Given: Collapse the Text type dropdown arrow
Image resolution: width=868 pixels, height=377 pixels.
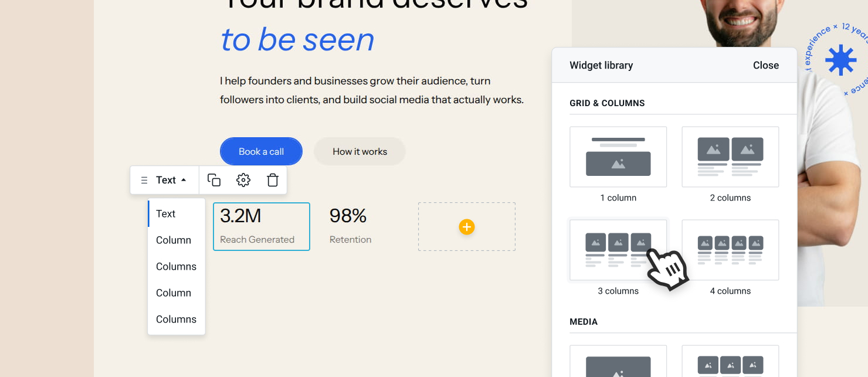Looking at the screenshot, I should [x=184, y=180].
